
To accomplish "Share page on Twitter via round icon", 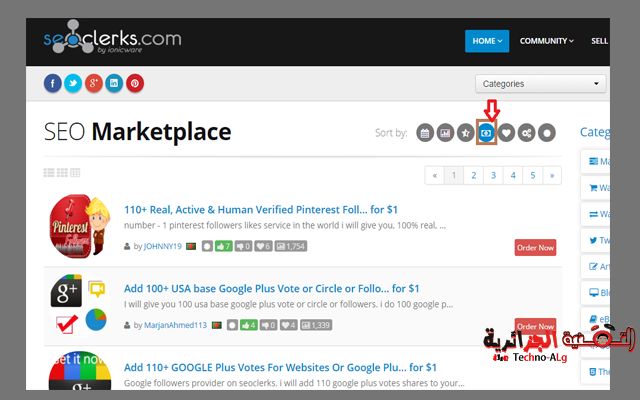I will click(73, 84).
